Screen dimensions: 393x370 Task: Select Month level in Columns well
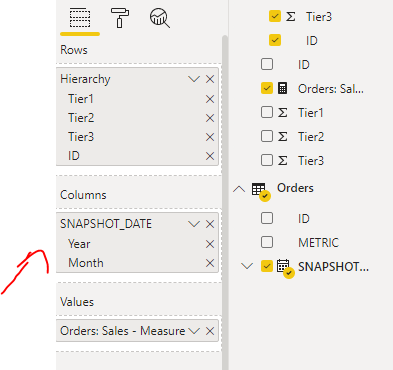tap(86, 263)
